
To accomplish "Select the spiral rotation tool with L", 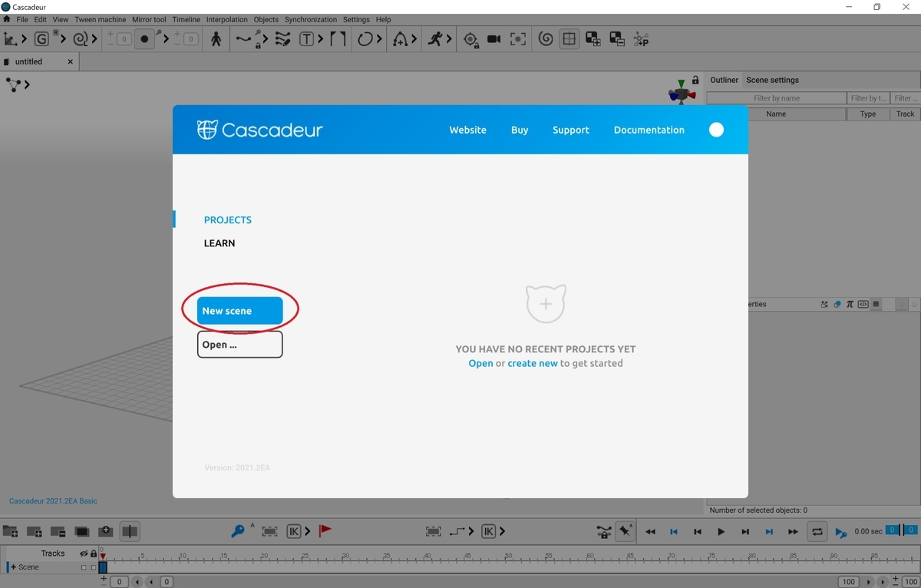I will coord(80,38).
